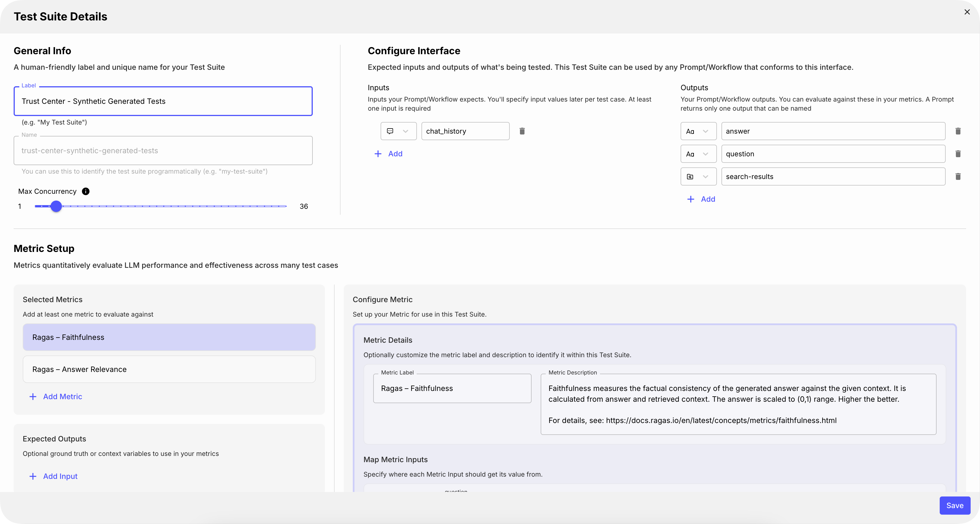Viewport: 980px width, 524px height.
Task: Click plus icon beside Add Metric
Action: (33, 397)
